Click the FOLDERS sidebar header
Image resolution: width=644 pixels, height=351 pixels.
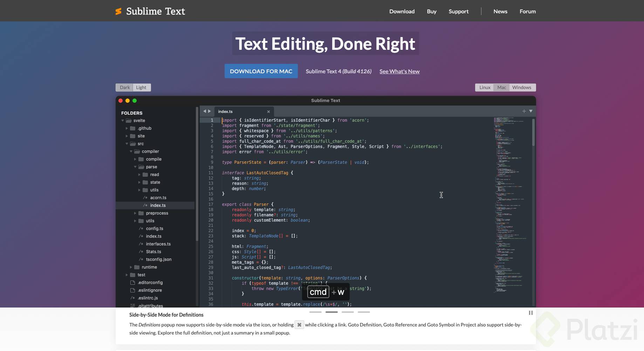tap(132, 113)
